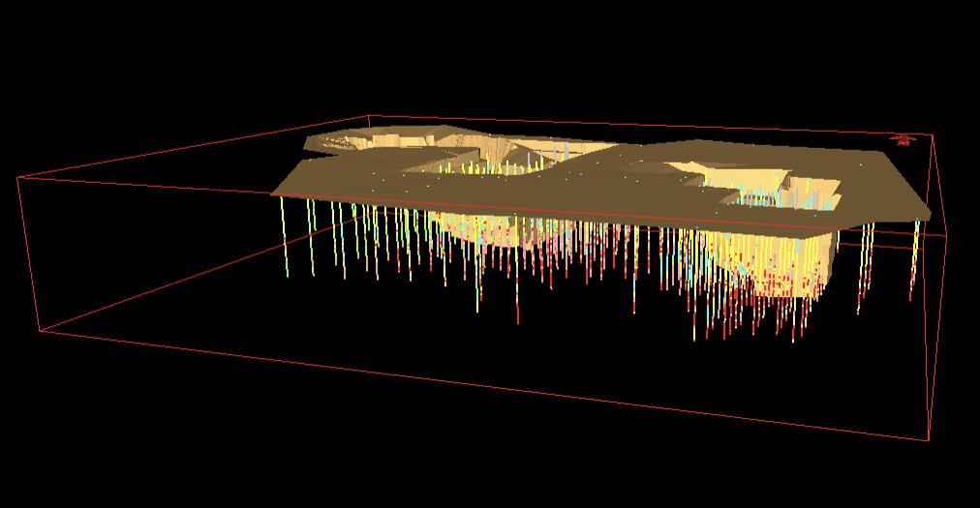This screenshot has height=508, width=980.
Task: Click the bounding box bottom-left front corner
Action: 41,331
